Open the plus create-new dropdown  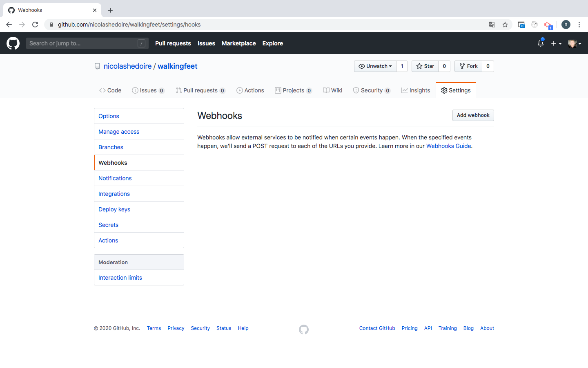tap(556, 43)
